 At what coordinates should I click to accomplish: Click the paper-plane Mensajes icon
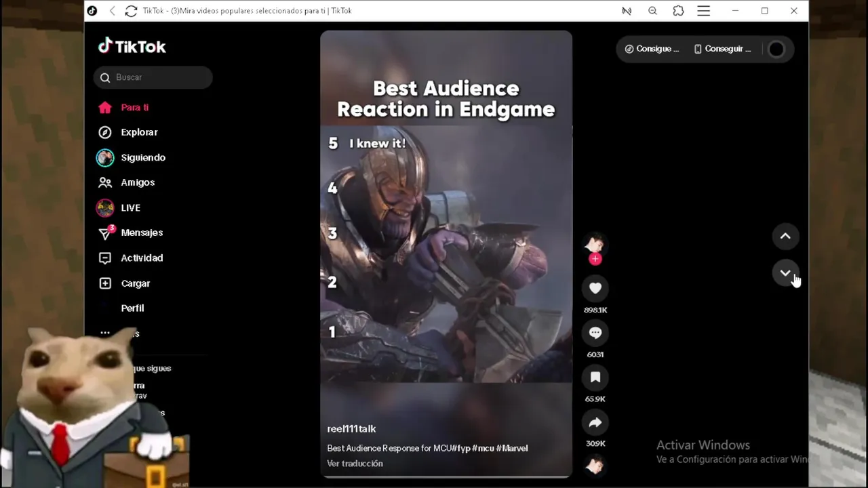[x=104, y=233]
